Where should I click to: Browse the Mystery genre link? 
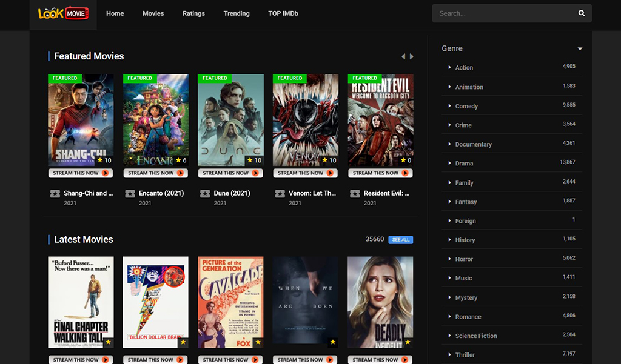[x=466, y=297]
